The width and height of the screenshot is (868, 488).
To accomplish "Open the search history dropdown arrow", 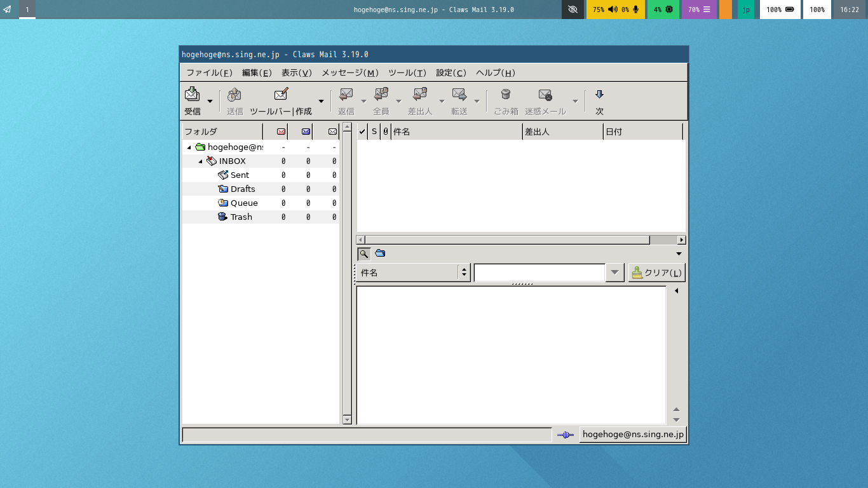I will pos(614,273).
